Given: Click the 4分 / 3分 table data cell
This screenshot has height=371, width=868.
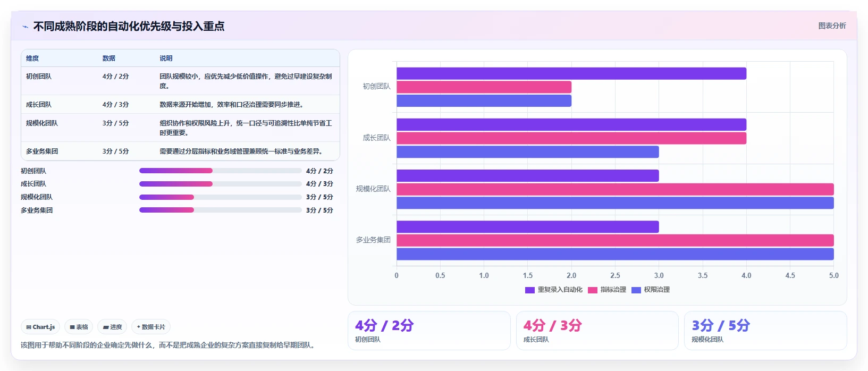Looking at the screenshot, I should (116, 105).
